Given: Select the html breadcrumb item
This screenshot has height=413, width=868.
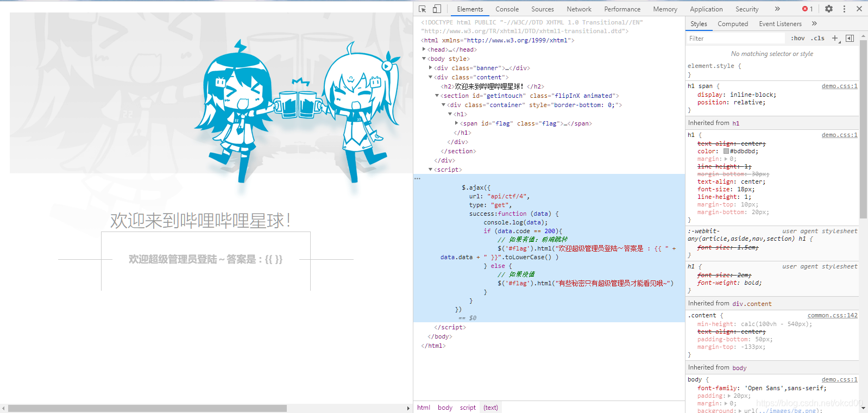Looking at the screenshot, I should click(424, 408).
